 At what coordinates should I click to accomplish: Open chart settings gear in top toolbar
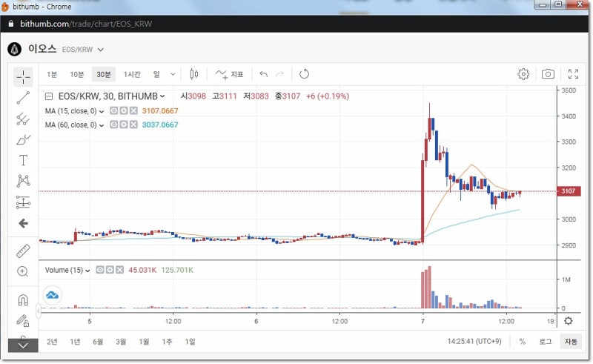523,74
